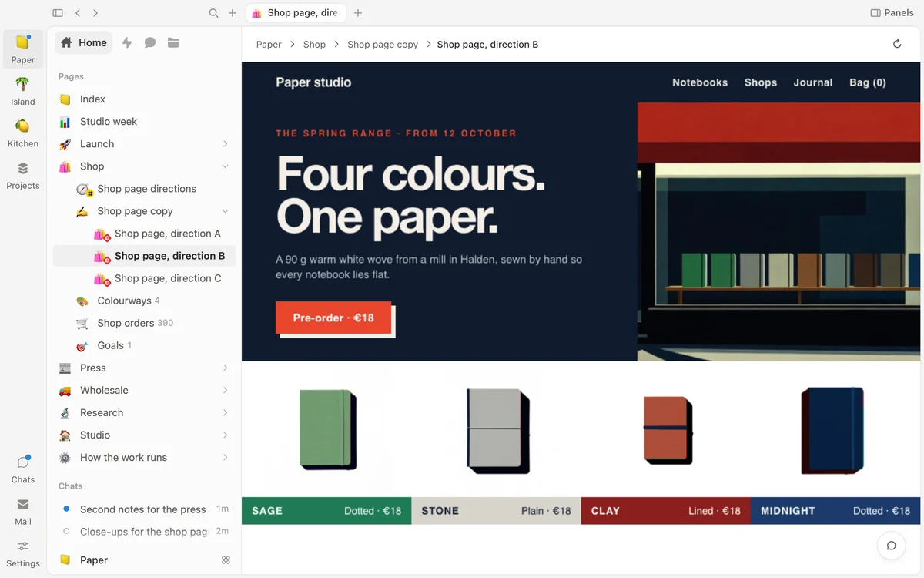Collapse the Shop page copy chevron

click(225, 211)
